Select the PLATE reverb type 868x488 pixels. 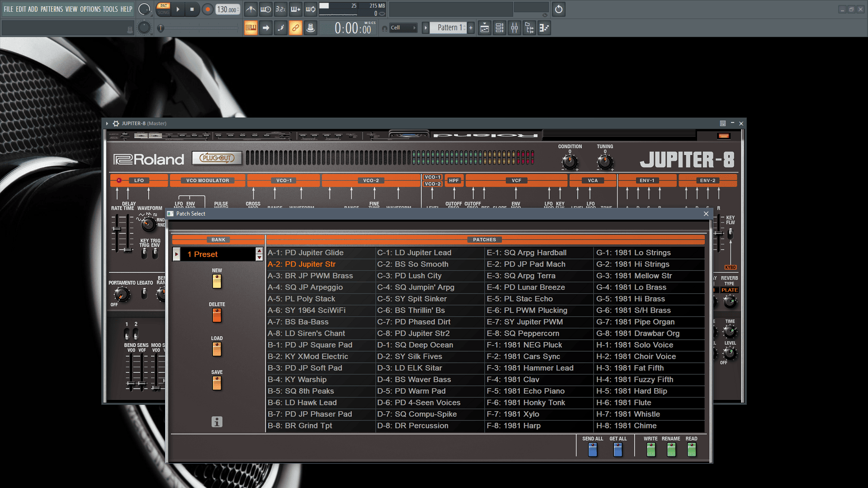(x=730, y=290)
